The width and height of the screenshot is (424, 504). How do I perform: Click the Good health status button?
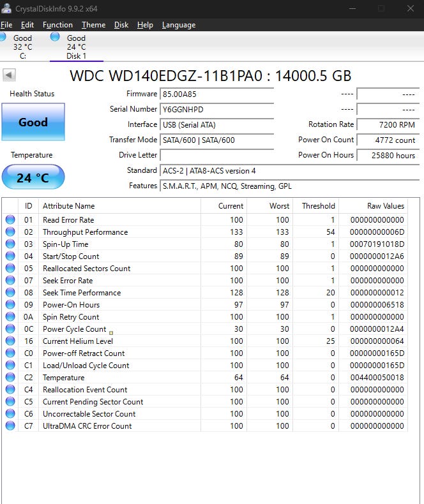pyautogui.click(x=33, y=122)
